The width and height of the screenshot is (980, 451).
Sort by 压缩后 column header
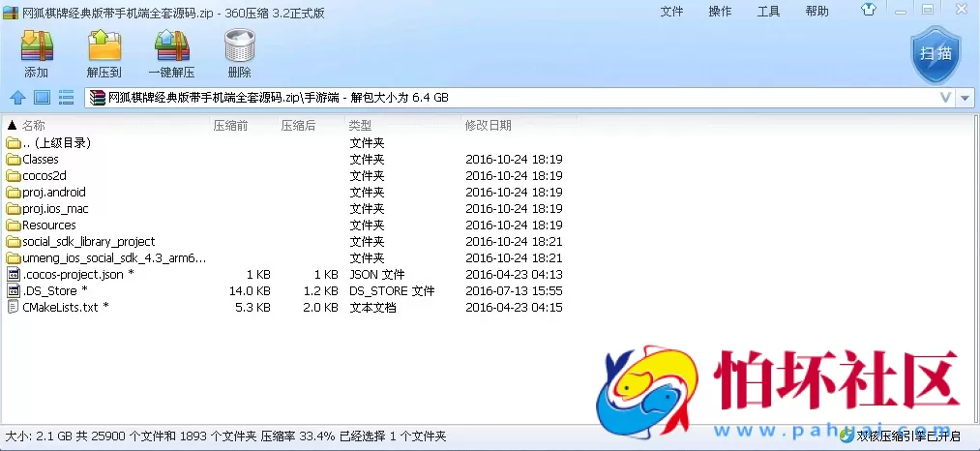pos(298,126)
